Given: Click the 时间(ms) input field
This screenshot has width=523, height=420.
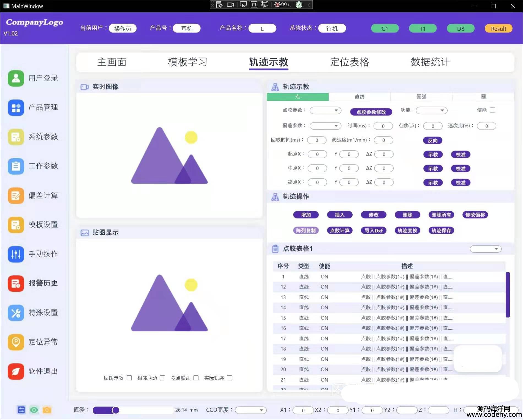Looking at the screenshot, I should (383, 126).
